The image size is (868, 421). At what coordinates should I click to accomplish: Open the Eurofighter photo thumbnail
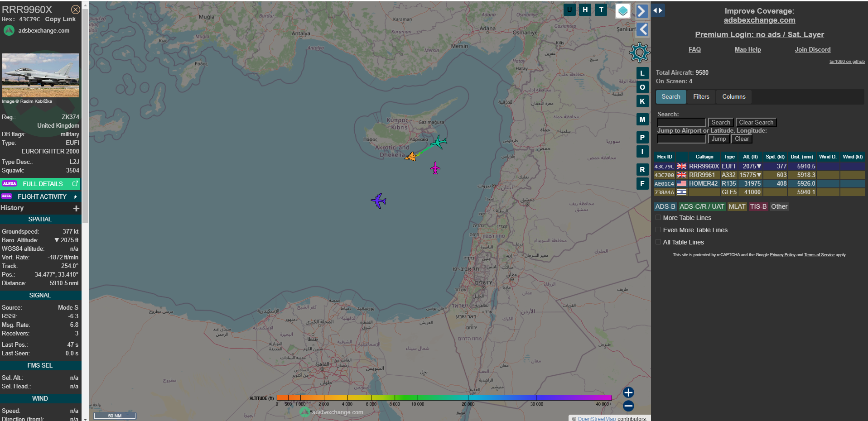tap(40, 75)
